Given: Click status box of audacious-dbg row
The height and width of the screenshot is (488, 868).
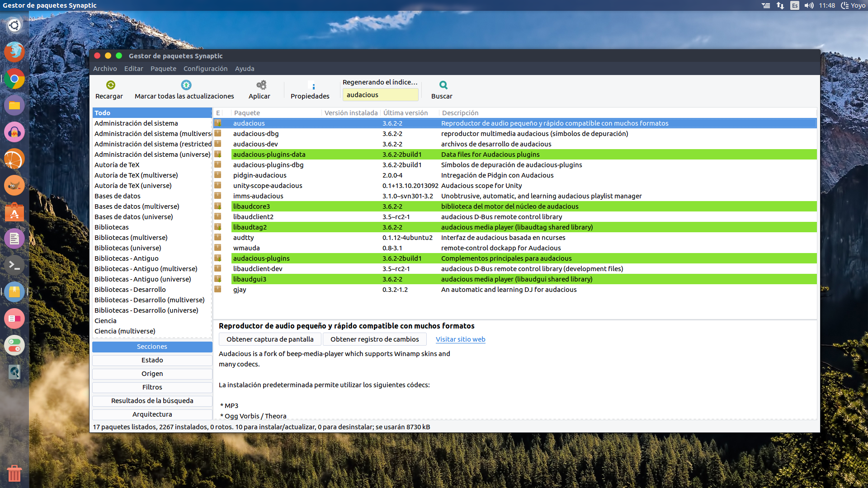Looking at the screenshot, I should tap(218, 133).
